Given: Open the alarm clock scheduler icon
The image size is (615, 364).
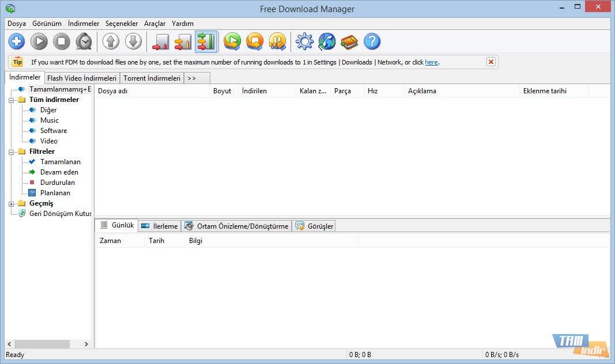Looking at the screenshot, I should point(84,41).
